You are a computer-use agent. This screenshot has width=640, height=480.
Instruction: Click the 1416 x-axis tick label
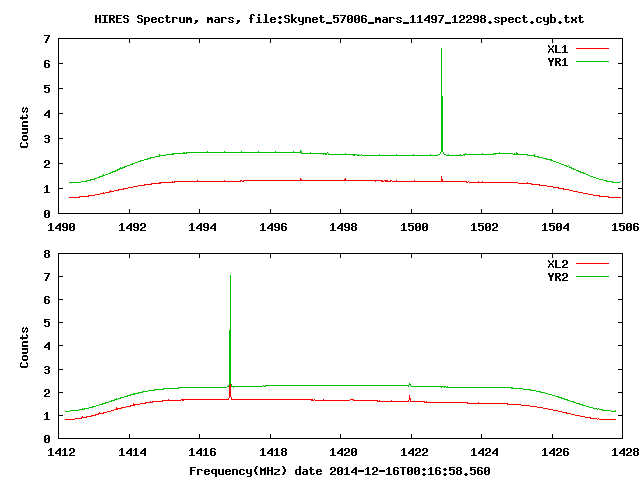[202, 452]
